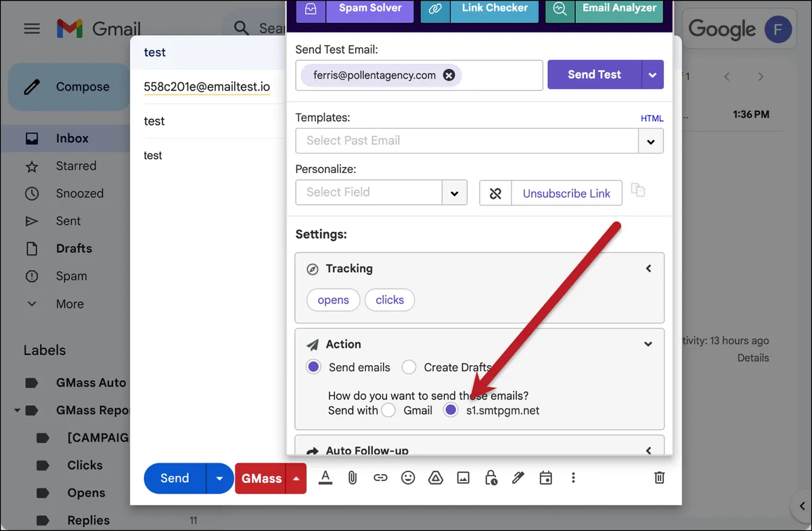The width and height of the screenshot is (812, 531).
Task: Expand the Auto Follow-up section chevron
Action: (648, 451)
